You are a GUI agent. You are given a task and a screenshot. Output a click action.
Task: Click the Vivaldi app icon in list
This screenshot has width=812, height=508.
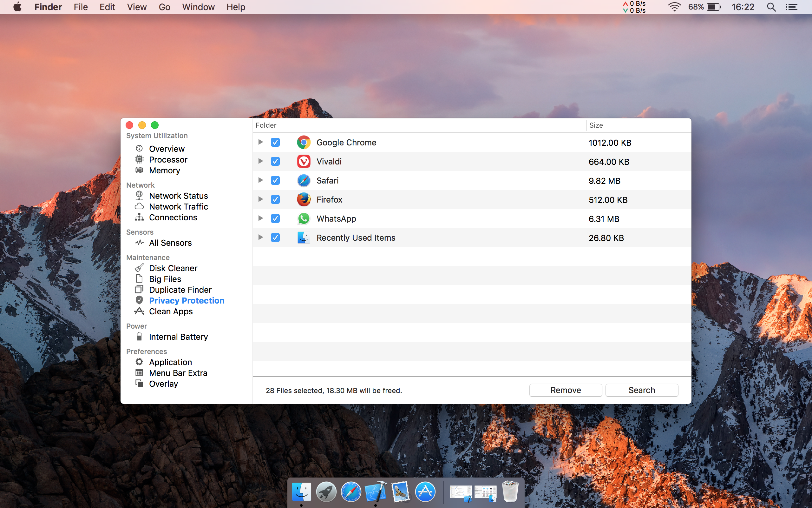(304, 162)
